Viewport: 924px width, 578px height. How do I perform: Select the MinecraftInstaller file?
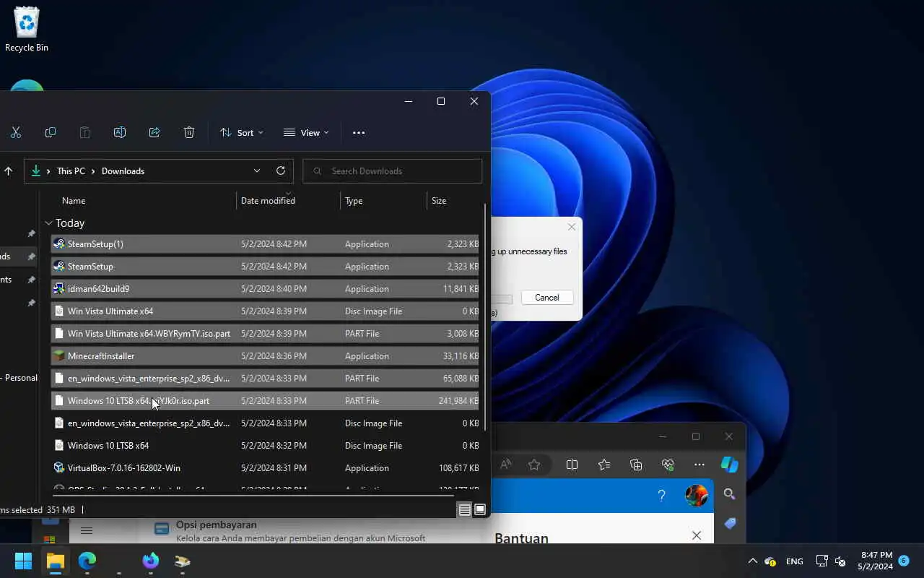pos(265,356)
